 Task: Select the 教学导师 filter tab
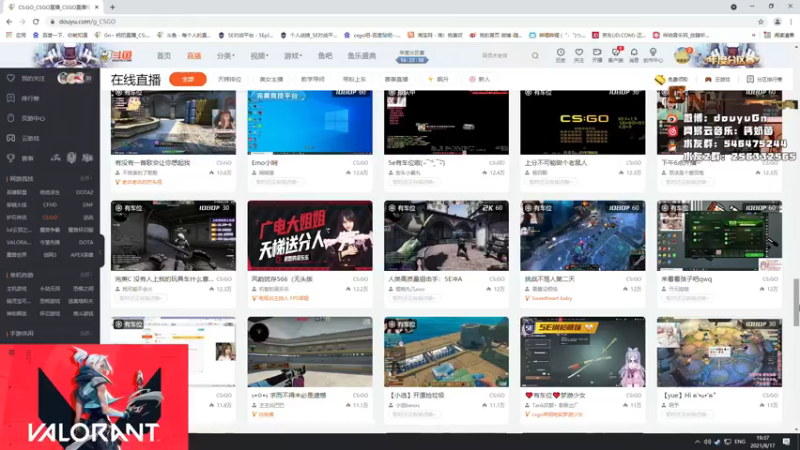point(313,79)
